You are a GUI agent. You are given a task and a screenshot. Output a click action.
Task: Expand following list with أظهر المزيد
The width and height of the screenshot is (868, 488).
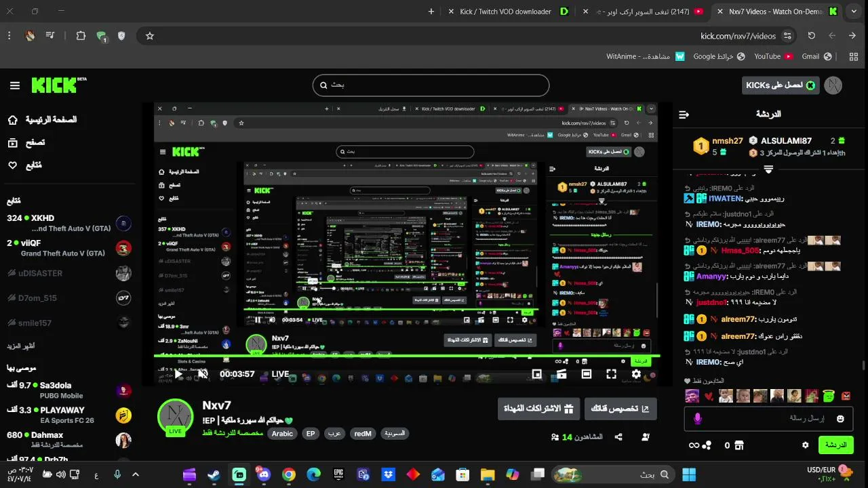coord(21,346)
